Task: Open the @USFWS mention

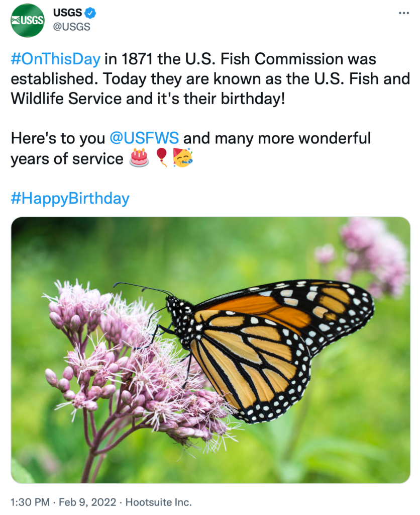Action: point(144,138)
